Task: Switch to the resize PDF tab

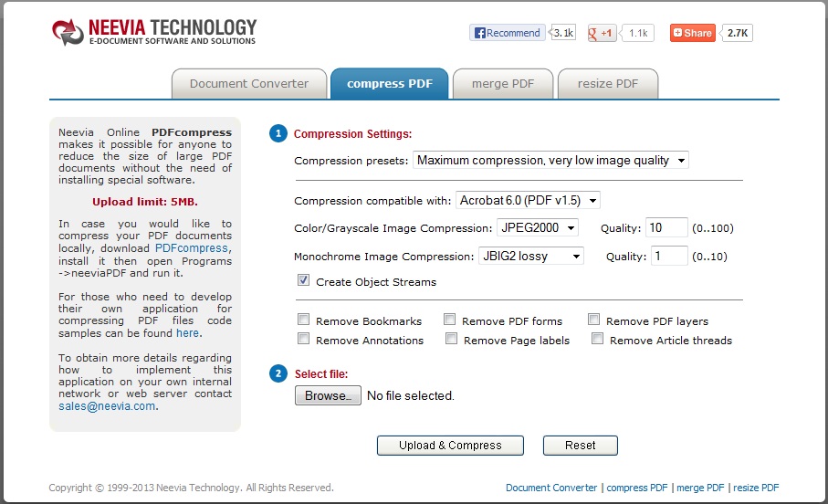Action: (x=608, y=83)
